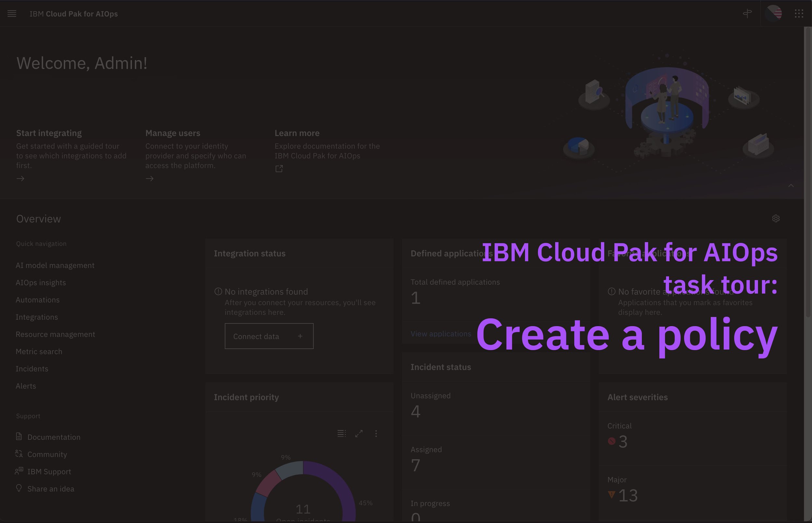812x523 pixels.
Task: Open the Documentation support link
Action: [x=54, y=437]
